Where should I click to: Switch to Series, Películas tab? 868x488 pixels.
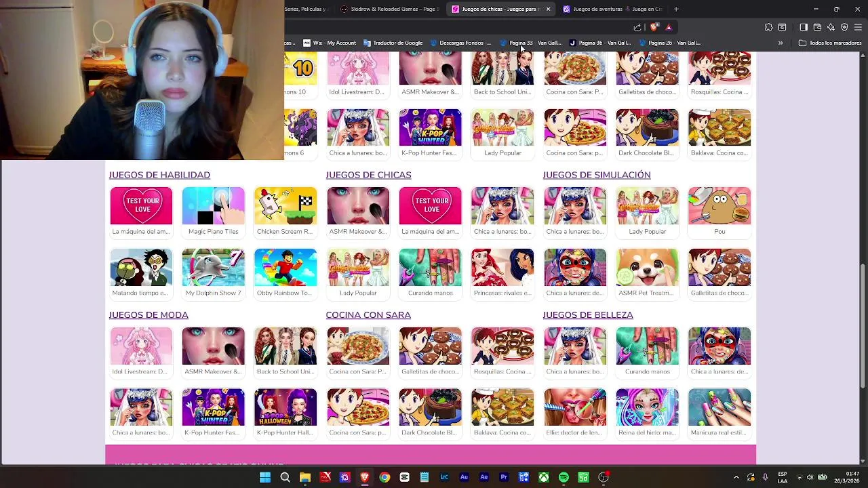(x=309, y=9)
